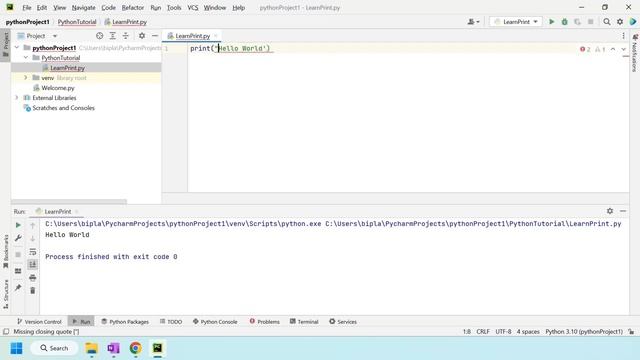Expand External Libraries node
640x360 pixels.
[x=17, y=98]
